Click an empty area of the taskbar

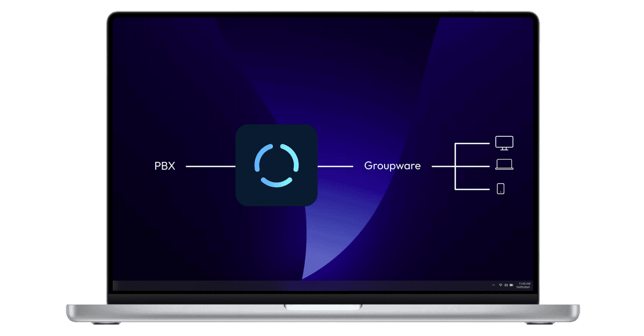pyautogui.click(x=299, y=286)
